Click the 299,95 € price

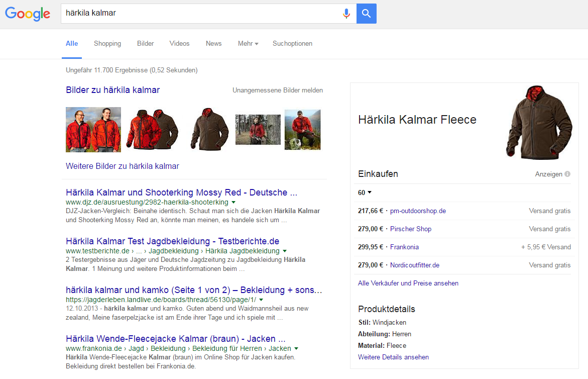pyautogui.click(x=371, y=247)
